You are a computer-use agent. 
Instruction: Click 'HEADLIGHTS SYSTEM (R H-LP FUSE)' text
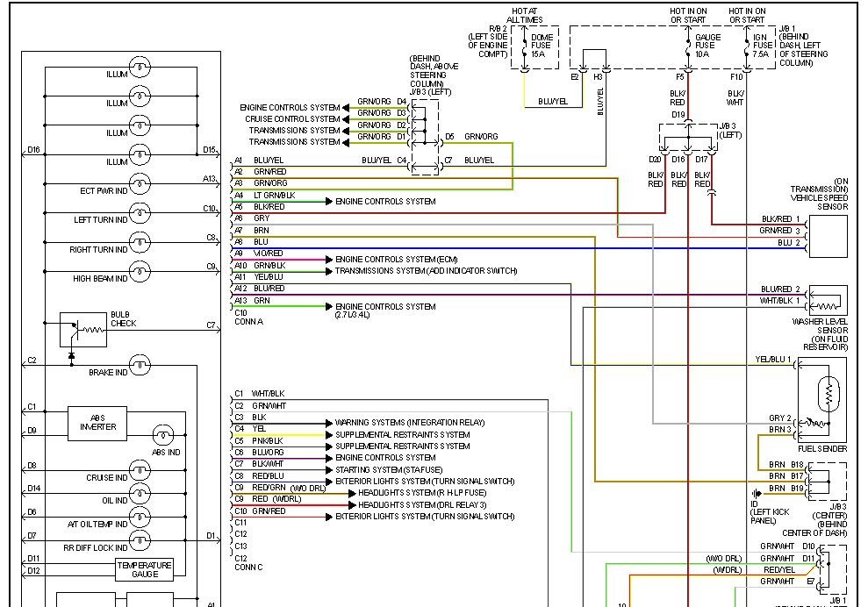[422, 493]
